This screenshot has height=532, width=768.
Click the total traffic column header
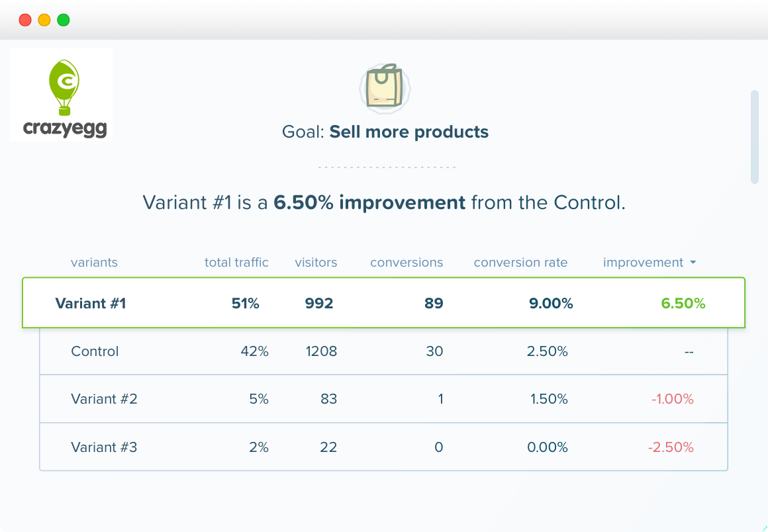[236, 263]
